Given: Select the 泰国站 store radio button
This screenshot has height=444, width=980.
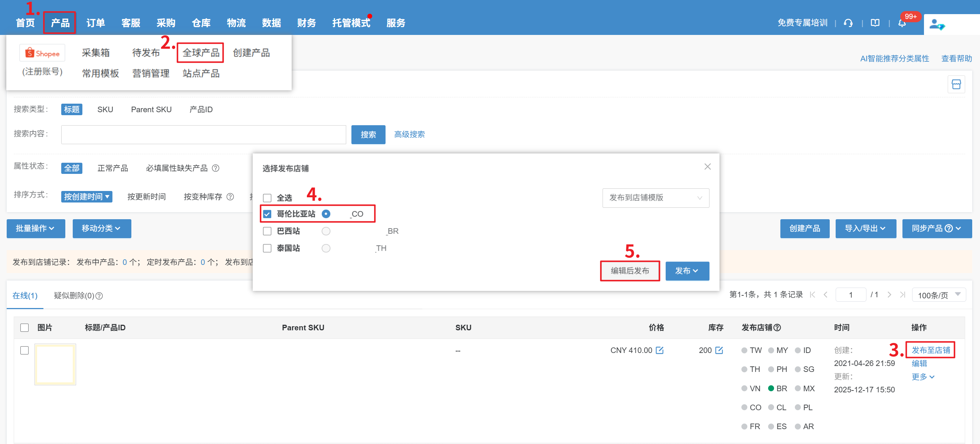Looking at the screenshot, I should 326,248.
